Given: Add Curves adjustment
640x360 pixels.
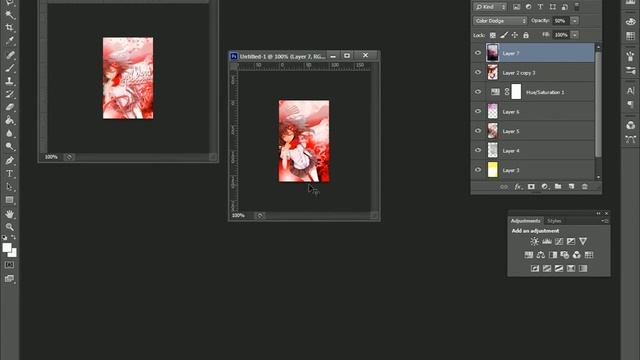Looking at the screenshot, I should (559, 241).
